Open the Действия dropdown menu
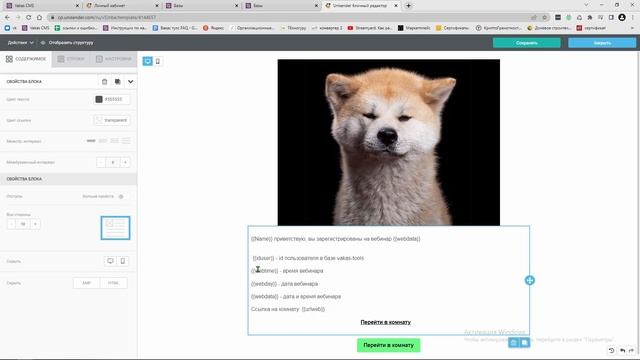Viewport: 640px width, 360px height. tap(20, 42)
